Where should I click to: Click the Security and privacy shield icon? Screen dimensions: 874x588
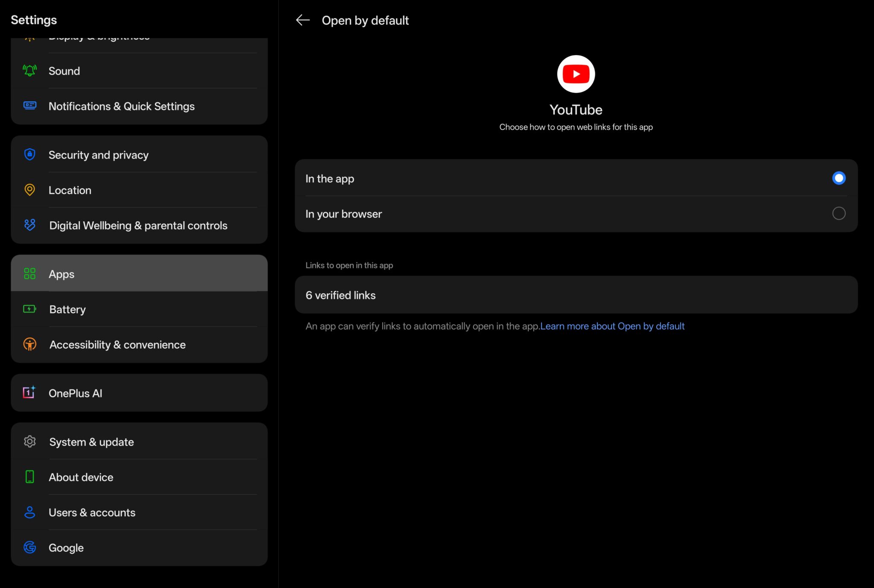(29, 154)
